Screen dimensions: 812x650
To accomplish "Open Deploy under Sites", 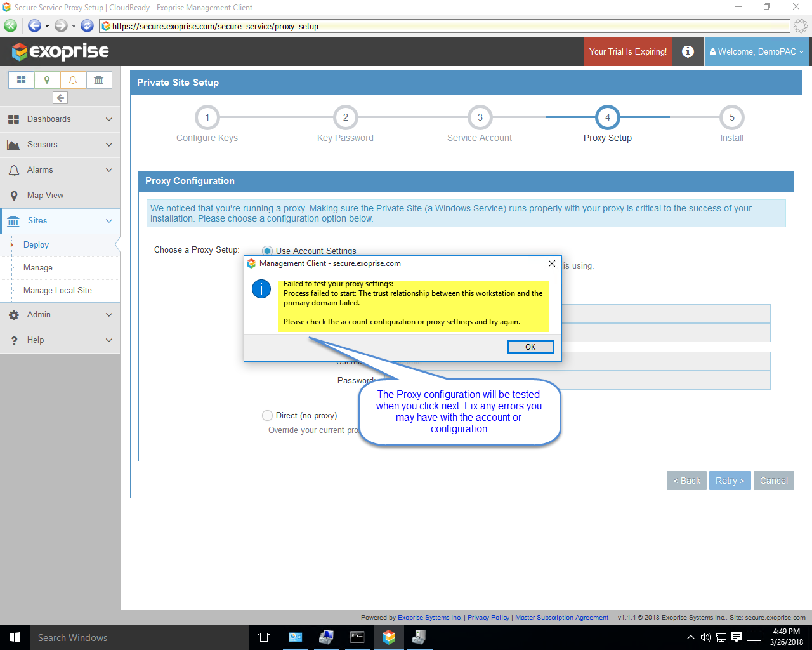I will pyautogui.click(x=36, y=245).
